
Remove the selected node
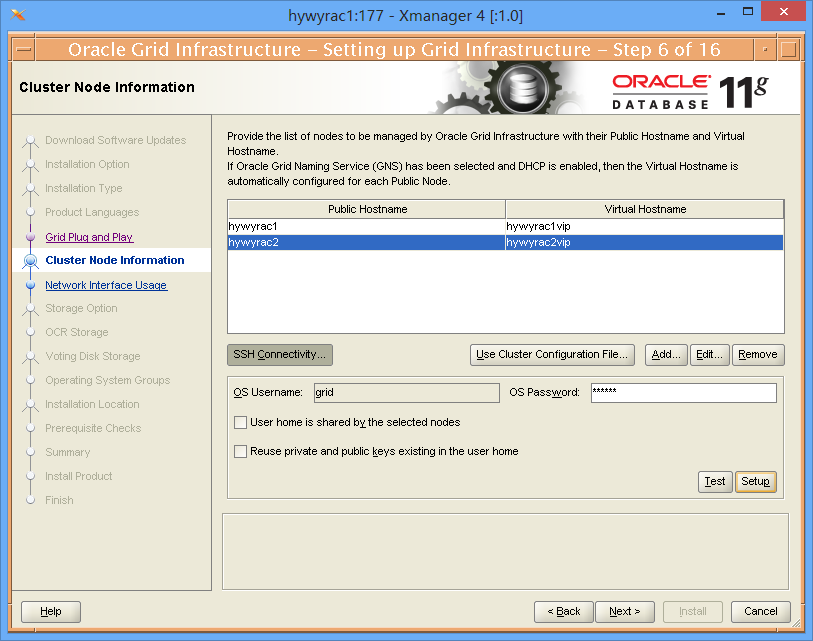[758, 355]
